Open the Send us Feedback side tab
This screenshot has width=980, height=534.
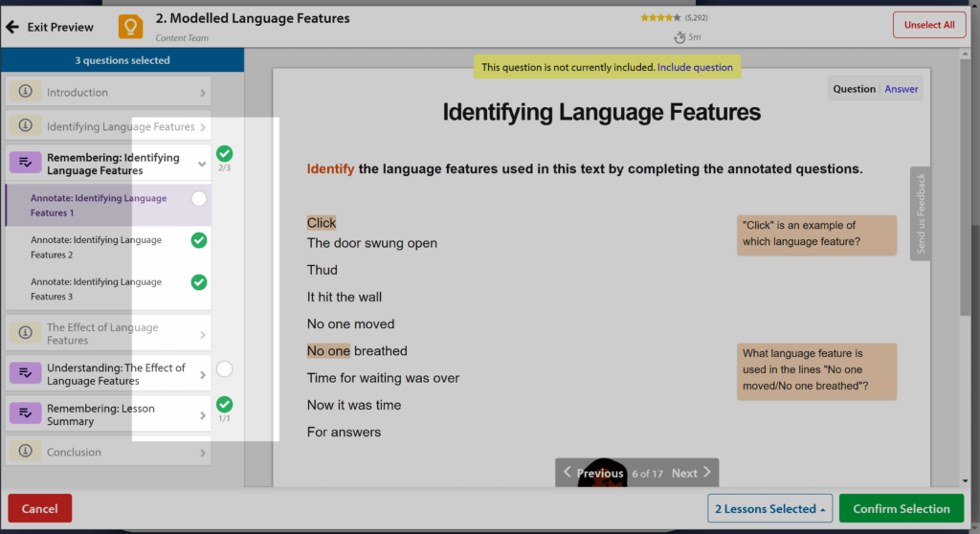click(x=920, y=213)
